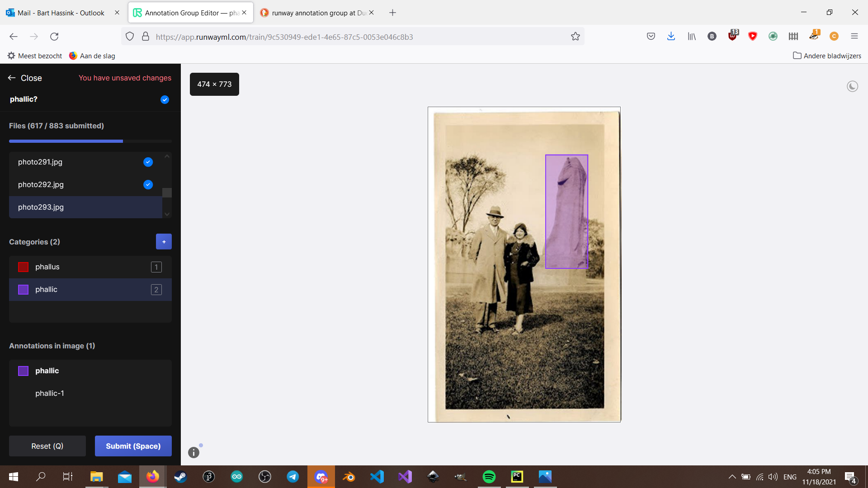868x488 pixels.
Task: Open Visual Studio Code from taskbar
Action: pos(377,477)
